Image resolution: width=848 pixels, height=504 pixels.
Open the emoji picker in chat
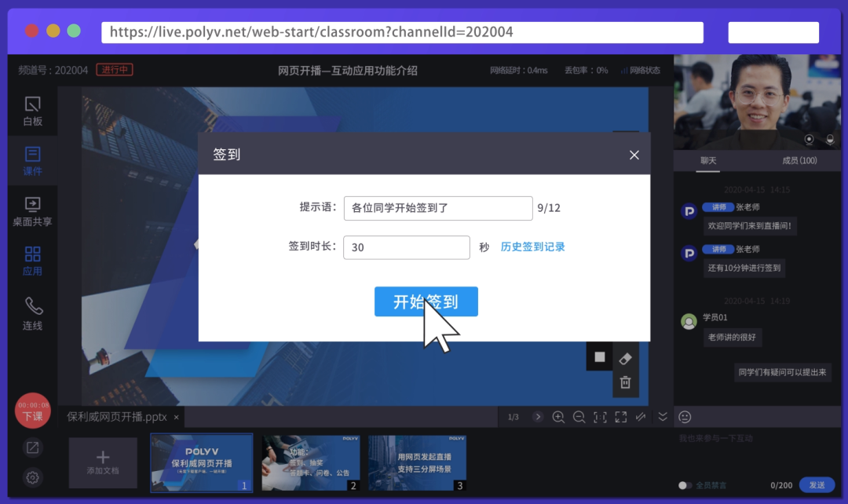(685, 417)
